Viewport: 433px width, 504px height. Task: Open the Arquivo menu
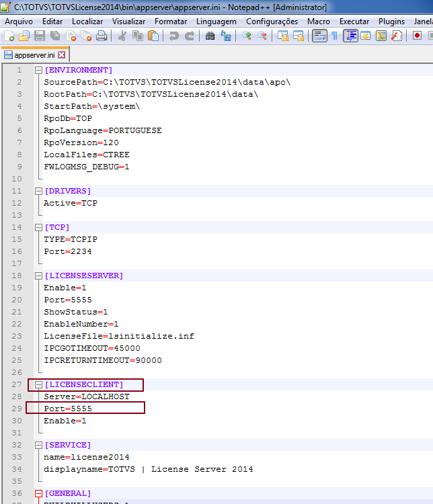(x=19, y=22)
